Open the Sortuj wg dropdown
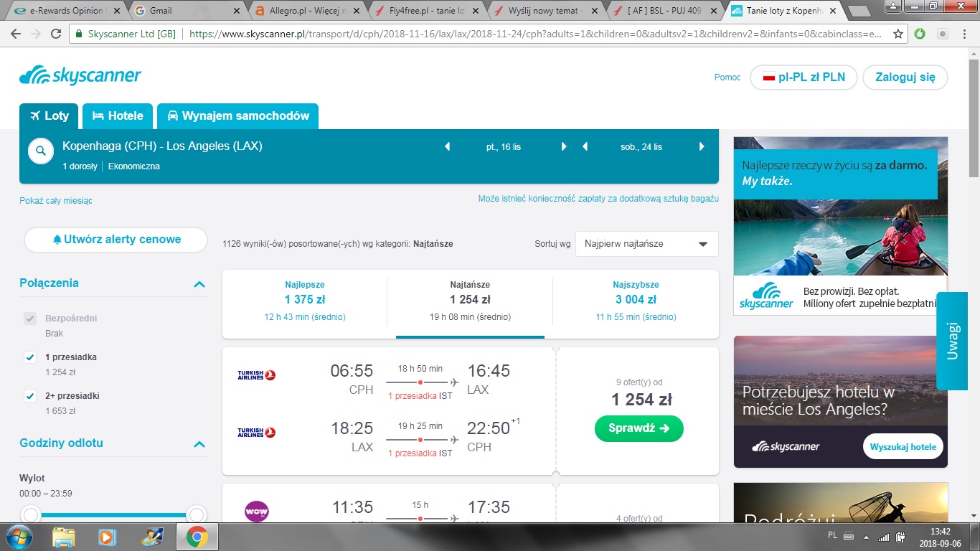 point(646,244)
